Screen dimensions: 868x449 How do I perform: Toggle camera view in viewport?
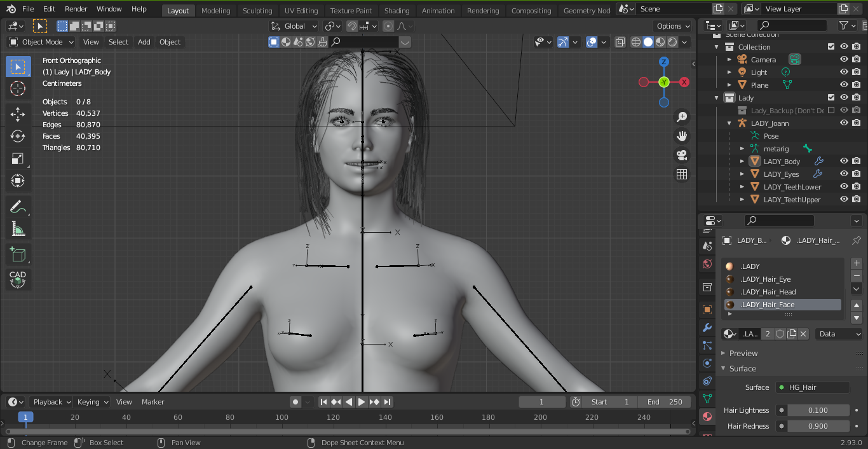coord(682,155)
